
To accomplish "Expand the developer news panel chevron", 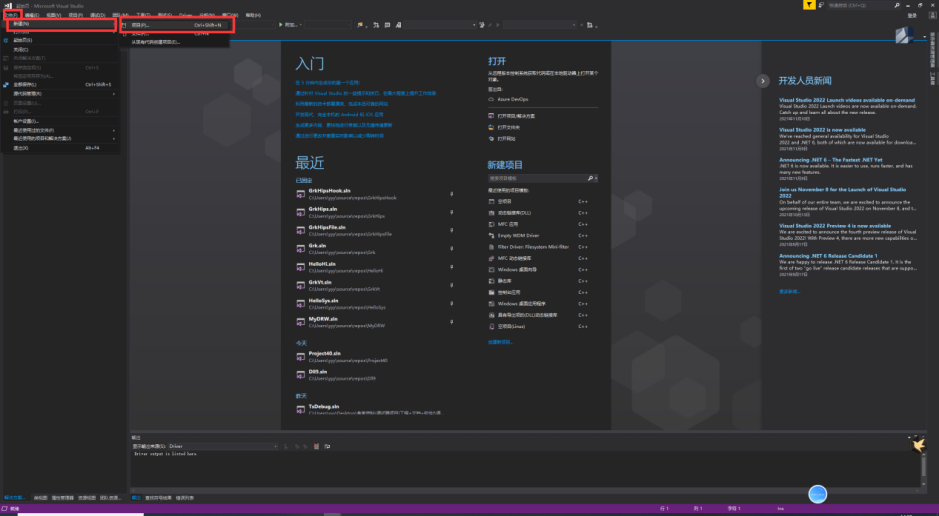I will coord(763,80).
